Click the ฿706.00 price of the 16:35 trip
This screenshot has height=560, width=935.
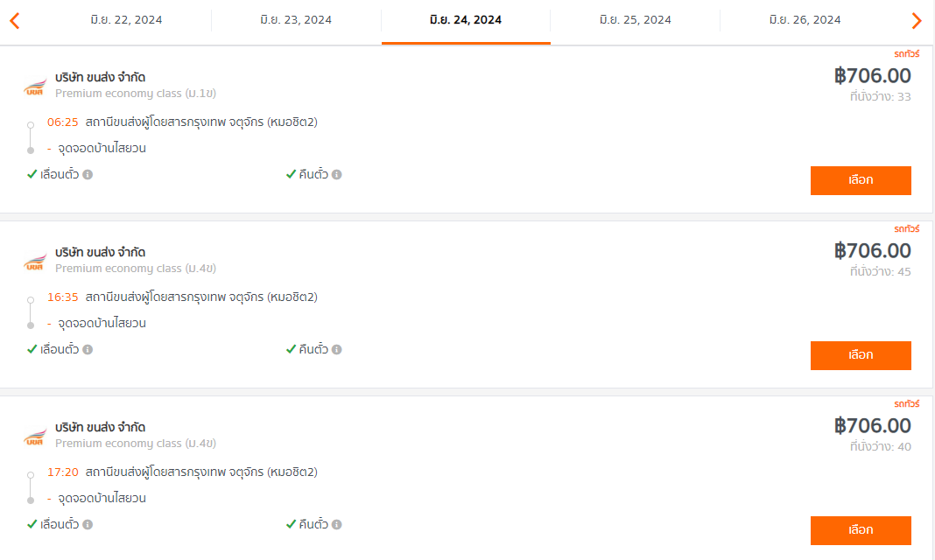coord(872,251)
